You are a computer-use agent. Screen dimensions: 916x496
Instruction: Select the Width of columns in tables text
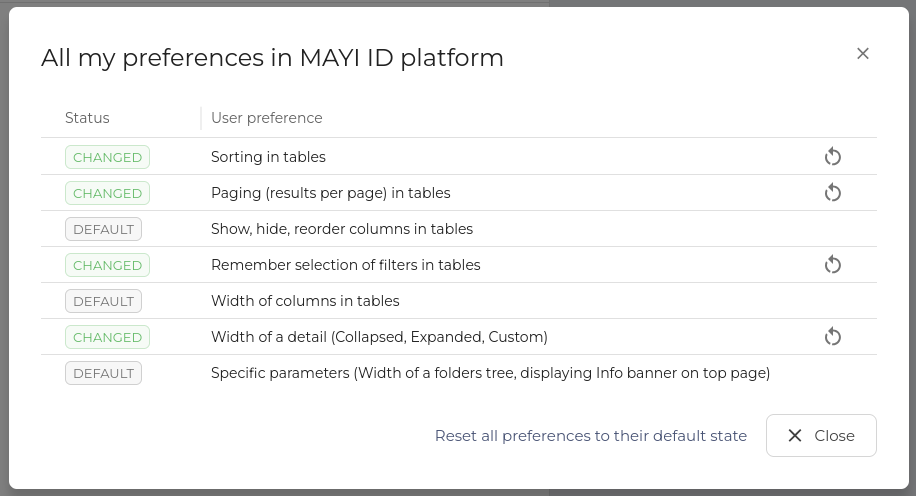[x=305, y=301]
